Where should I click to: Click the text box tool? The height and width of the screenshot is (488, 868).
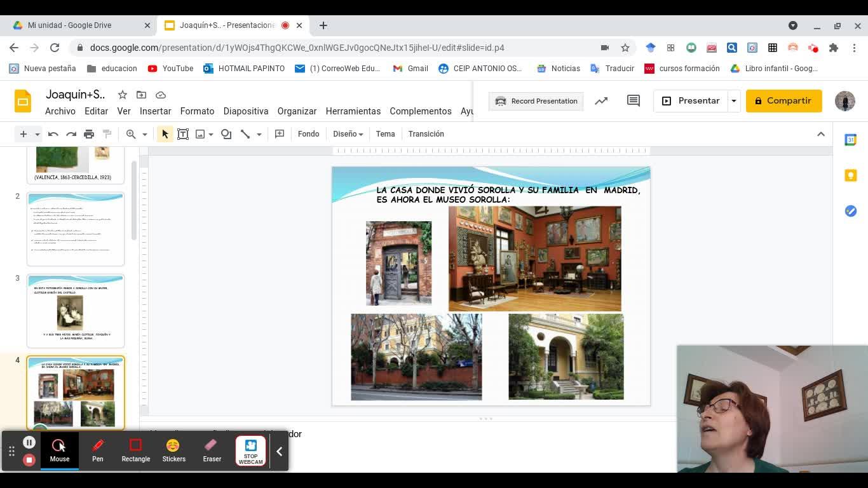[183, 134]
